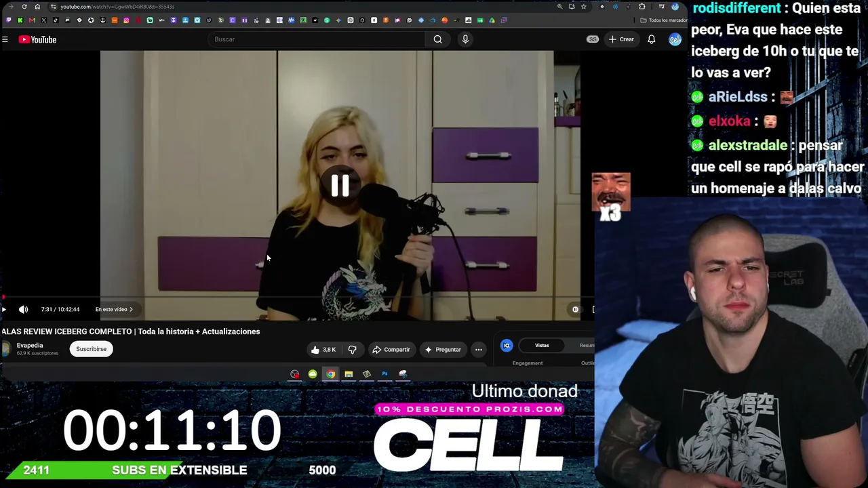
Task: Click elxoka username in chat
Action: (729, 121)
